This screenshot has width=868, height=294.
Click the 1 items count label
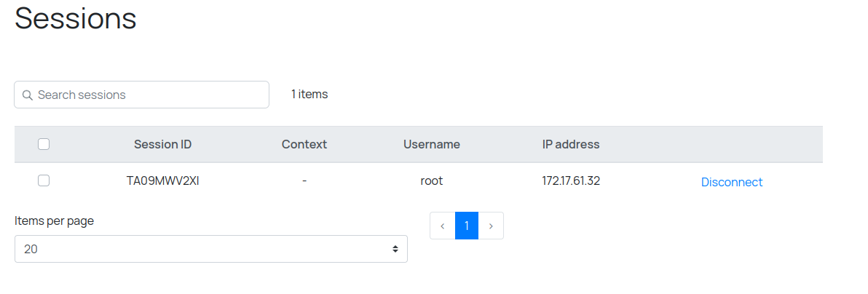coord(309,94)
